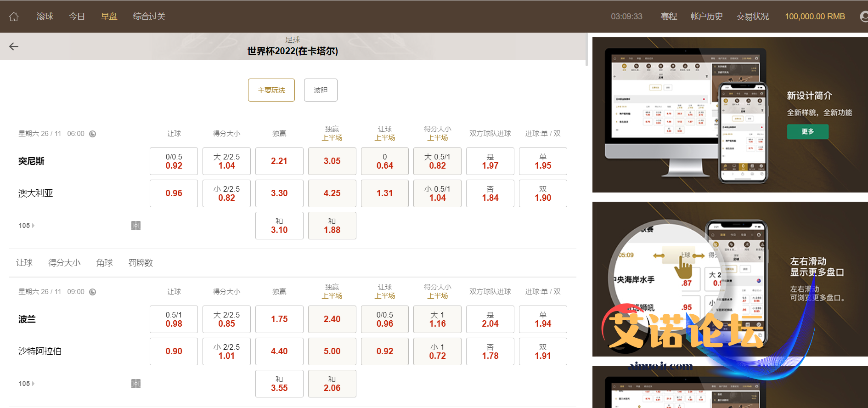Open the 今日 tab
This screenshot has height=408, width=868.
pos(77,17)
